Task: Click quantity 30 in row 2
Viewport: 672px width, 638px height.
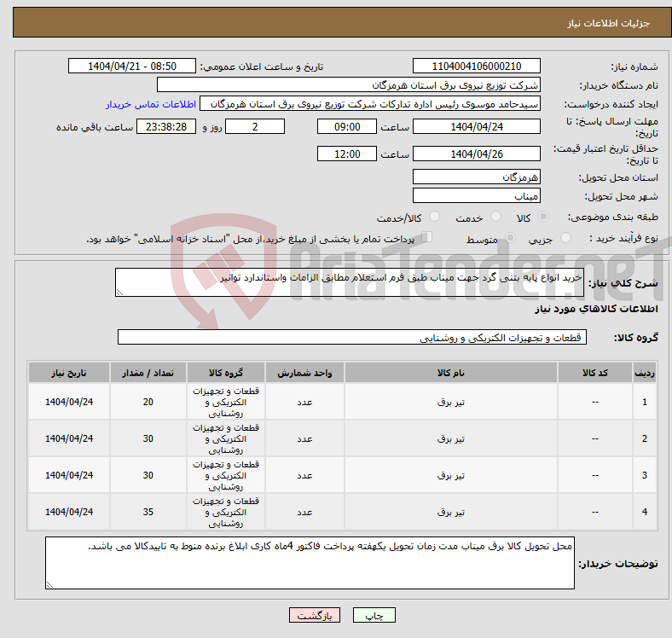Action: [148, 438]
